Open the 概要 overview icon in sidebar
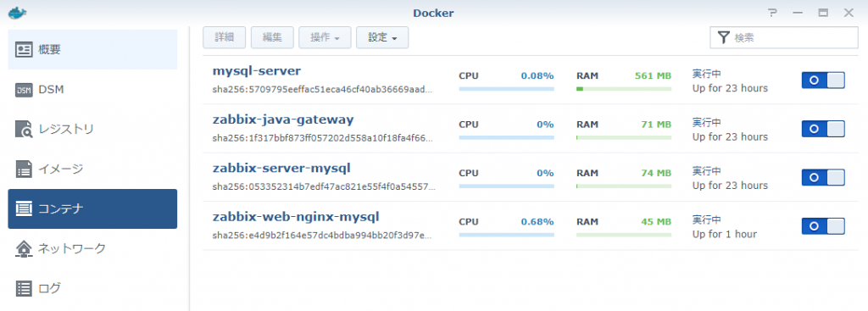868x311 pixels. (x=24, y=50)
